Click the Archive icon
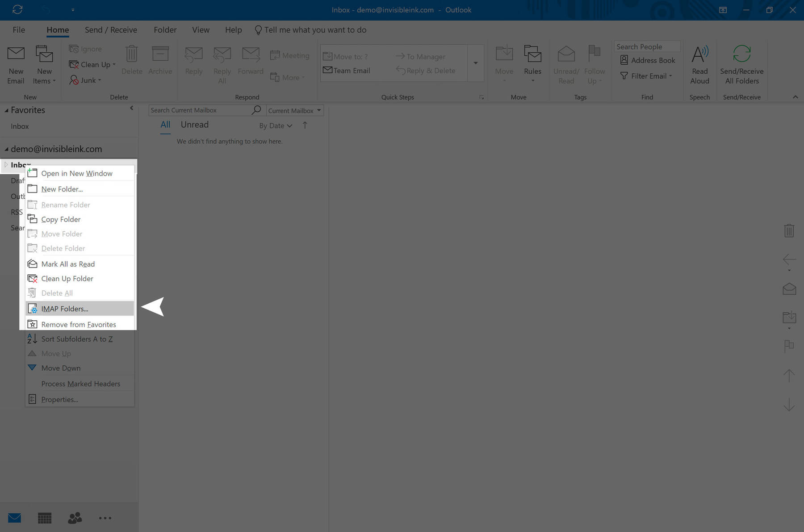This screenshot has width=804, height=532. 160,54
